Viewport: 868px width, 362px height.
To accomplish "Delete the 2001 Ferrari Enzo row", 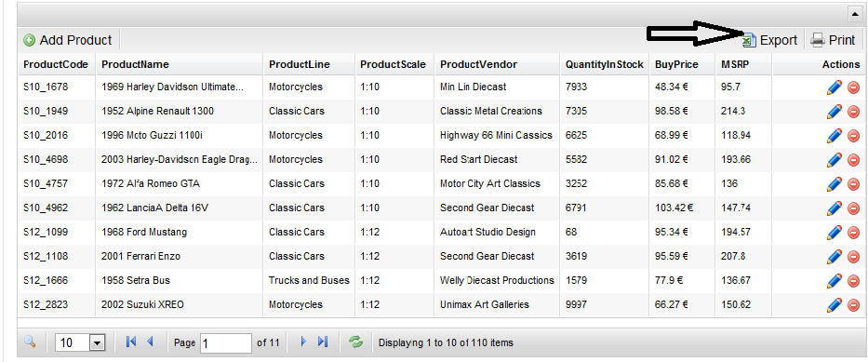I will (x=853, y=257).
